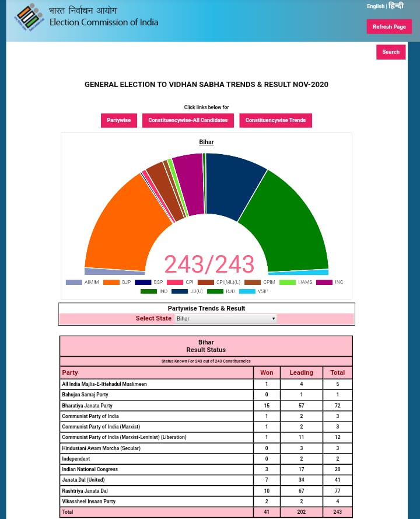Image resolution: width=420 pixels, height=519 pixels.
Task: Click RJD total value 77
Action: point(337,491)
